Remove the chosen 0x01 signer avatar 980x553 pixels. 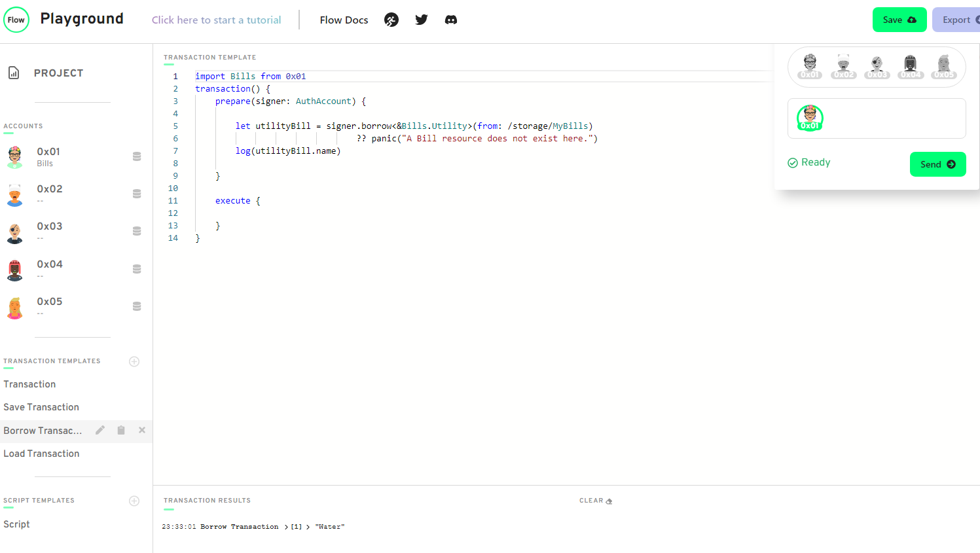(810, 118)
